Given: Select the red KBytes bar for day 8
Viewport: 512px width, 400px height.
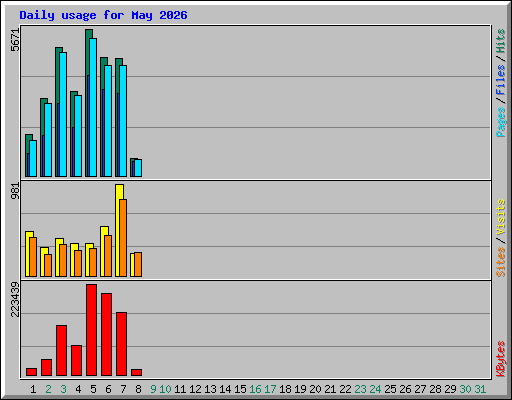Looking at the screenshot, I should coord(136,372).
